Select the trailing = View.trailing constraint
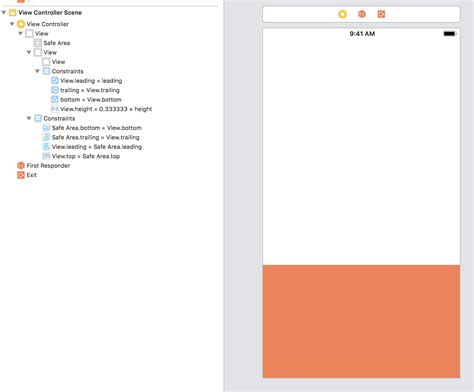This screenshot has width=474, height=392. point(90,90)
